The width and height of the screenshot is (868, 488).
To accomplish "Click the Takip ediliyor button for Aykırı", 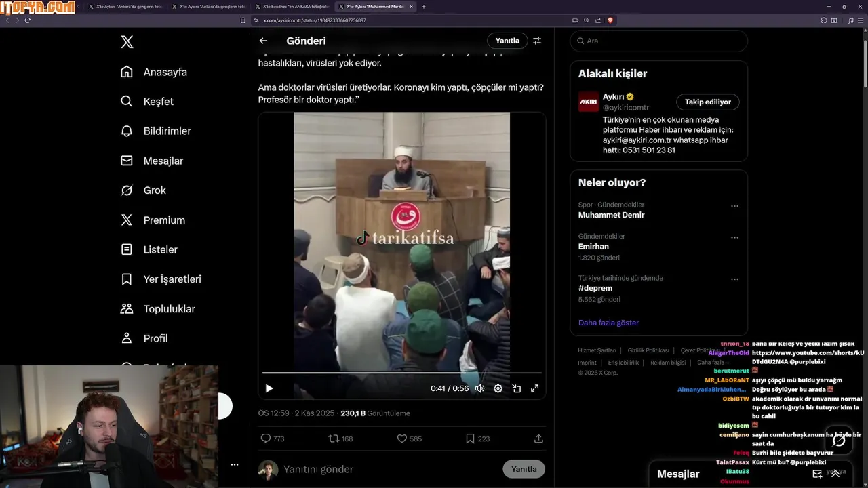I will point(708,102).
